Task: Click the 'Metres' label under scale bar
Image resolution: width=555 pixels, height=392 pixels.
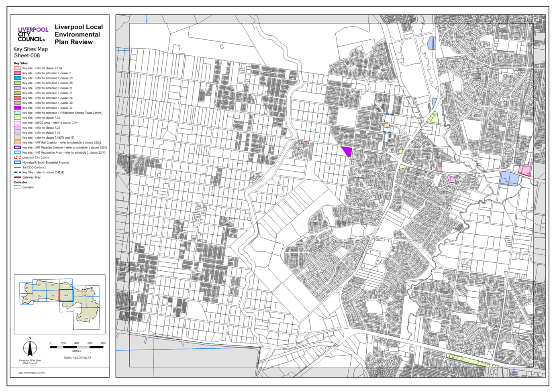Action: tap(76, 351)
